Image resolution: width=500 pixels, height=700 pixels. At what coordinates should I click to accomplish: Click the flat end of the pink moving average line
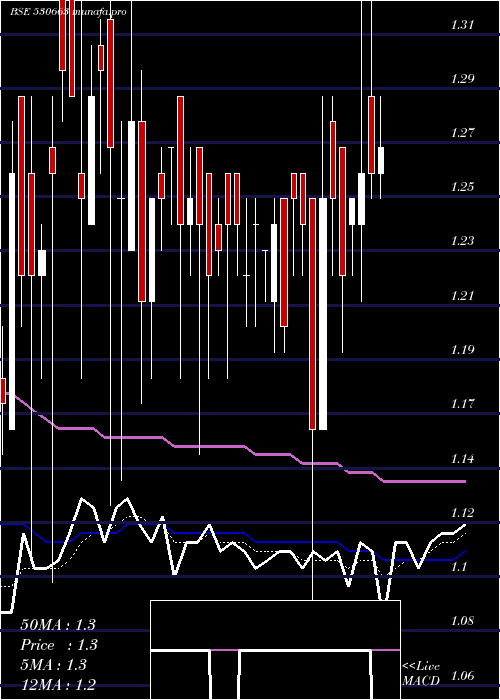click(424, 482)
